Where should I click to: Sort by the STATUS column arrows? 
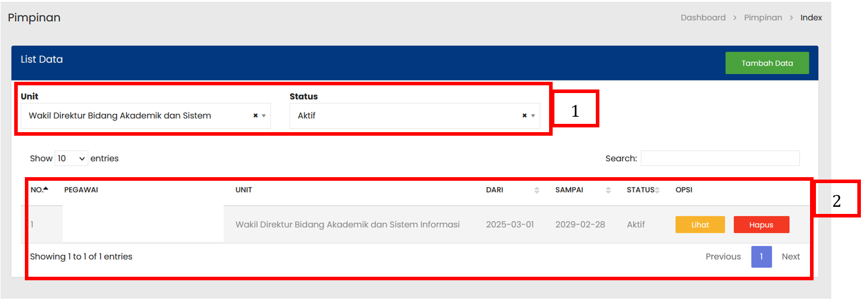pos(657,190)
